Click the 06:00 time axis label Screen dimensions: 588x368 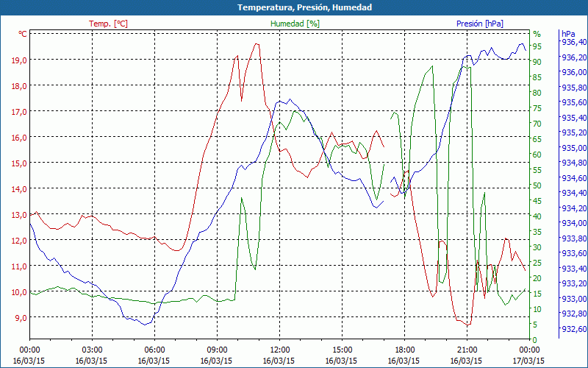[154, 350]
